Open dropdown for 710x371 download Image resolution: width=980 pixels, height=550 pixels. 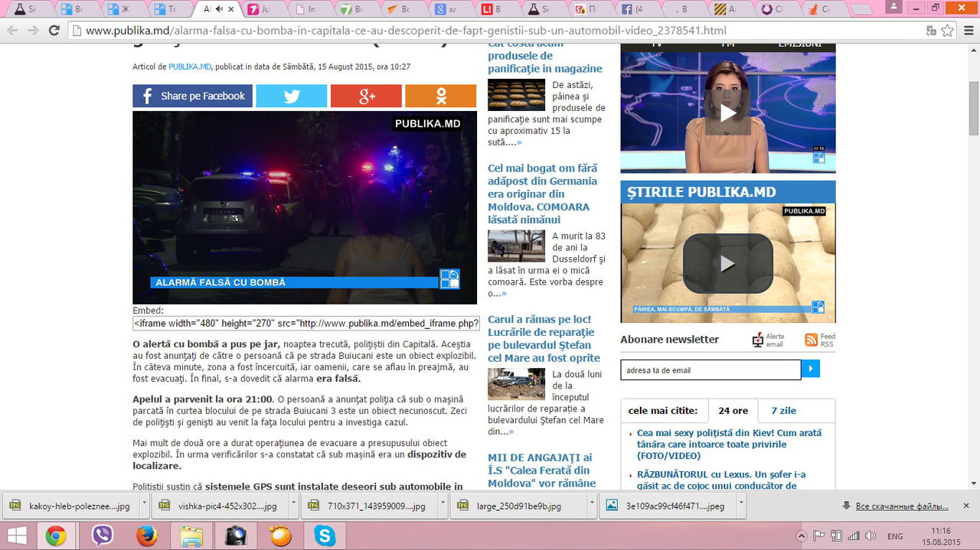(x=443, y=506)
